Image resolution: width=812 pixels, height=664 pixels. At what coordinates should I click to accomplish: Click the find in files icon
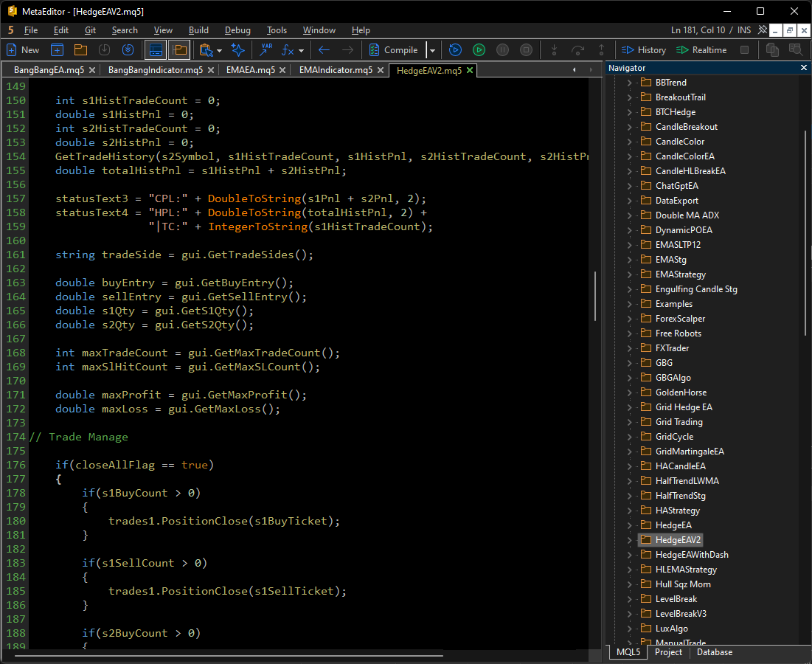796,50
